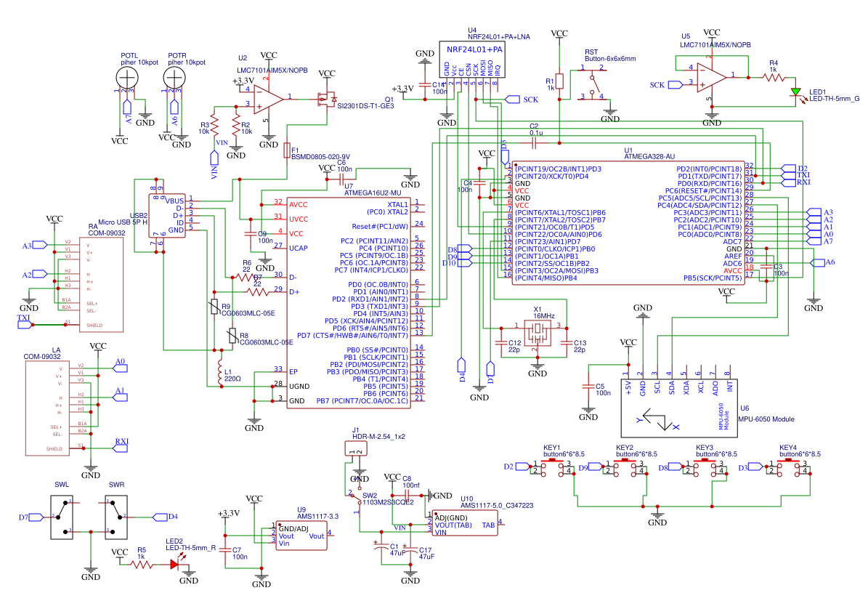Click the U4 NRF24L01+PA module box
The width and height of the screenshot is (868, 601).
click(x=472, y=60)
